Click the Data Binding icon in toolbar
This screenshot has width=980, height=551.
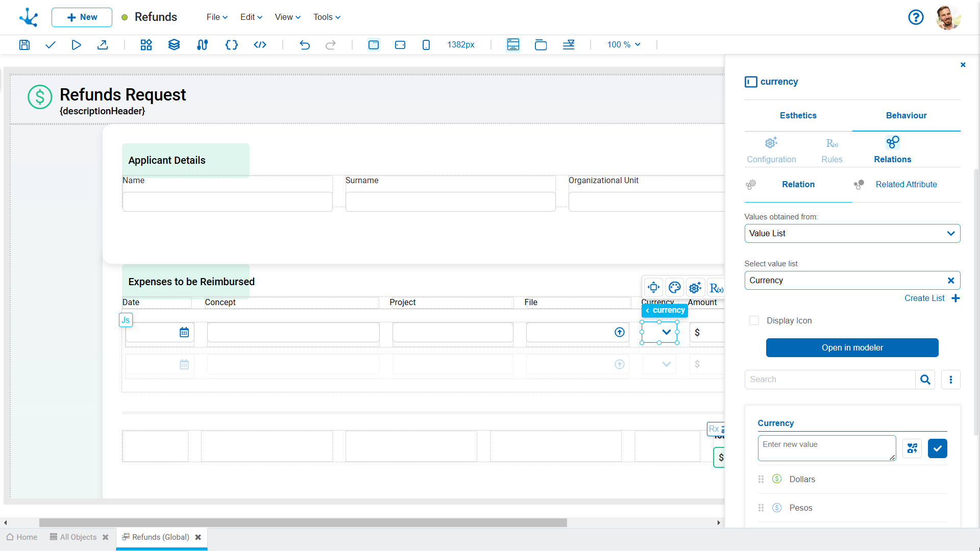(x=202, y=44)
